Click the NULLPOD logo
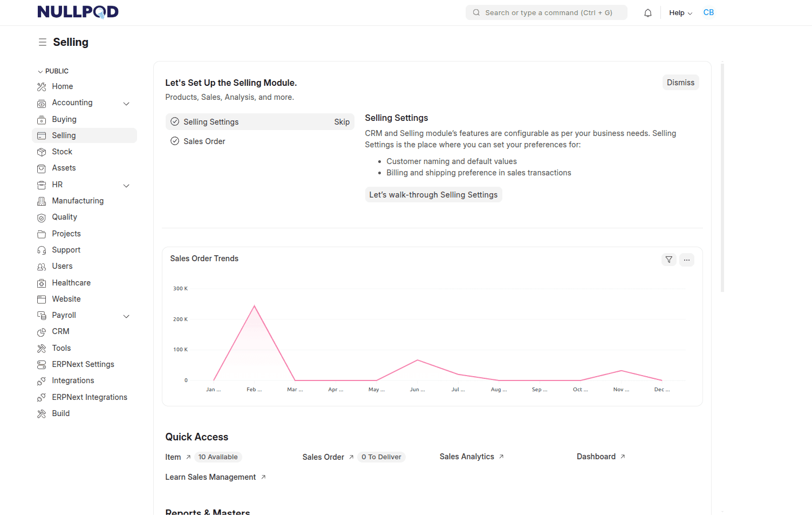The width and height of the screenshot is (812, 517). (78, 12)
